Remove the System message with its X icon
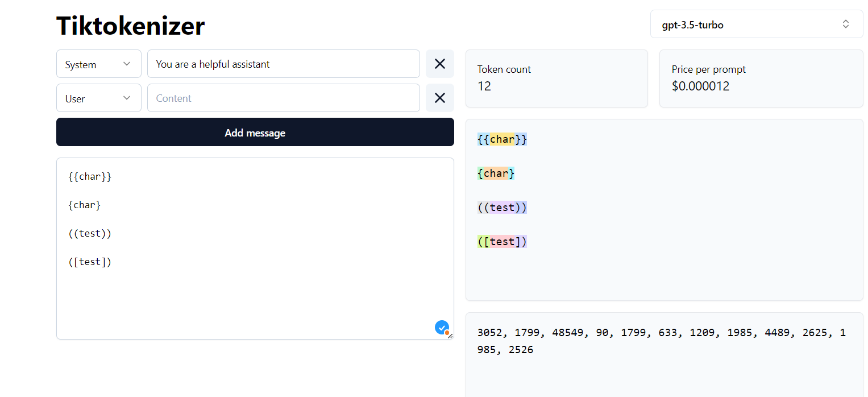This screenshot has width=868, height=397. (x=439, y=64)
